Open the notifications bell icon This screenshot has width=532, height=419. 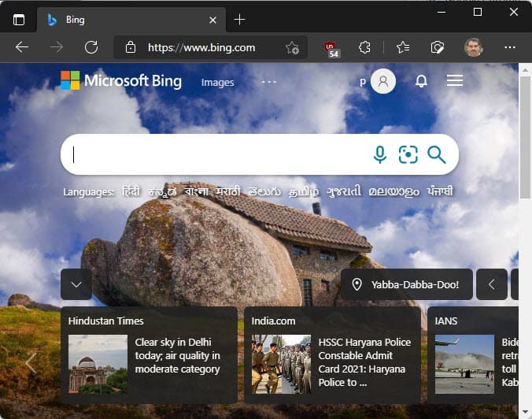[421, 81]
